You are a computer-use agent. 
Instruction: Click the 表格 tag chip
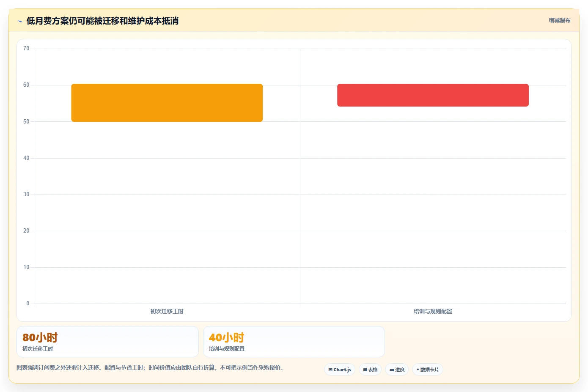[370, 370]
